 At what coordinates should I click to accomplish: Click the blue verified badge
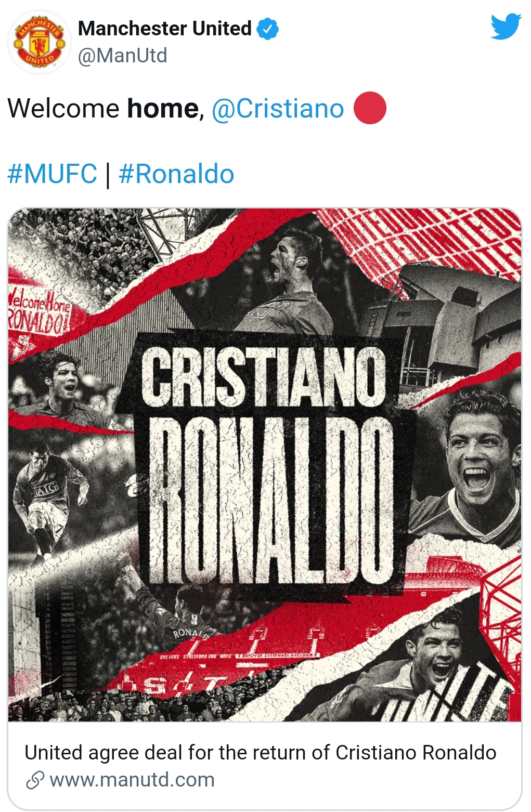click(268, 29)
